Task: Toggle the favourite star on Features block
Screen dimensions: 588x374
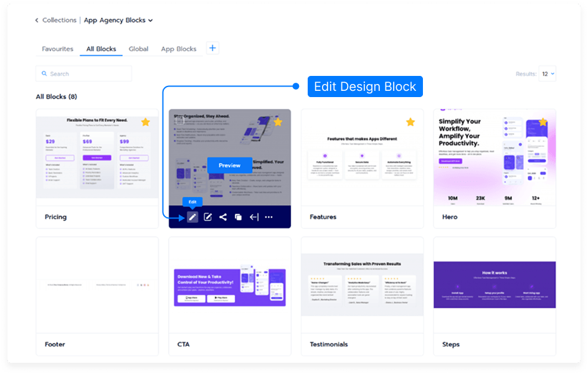Action: click(410, 122)
